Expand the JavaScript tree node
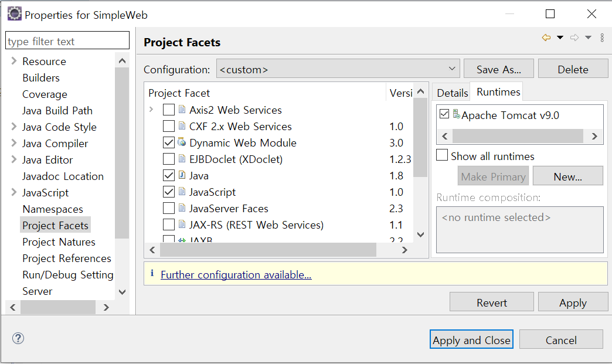This screenshot has height=364, width=612. click(x=14, y=192)
